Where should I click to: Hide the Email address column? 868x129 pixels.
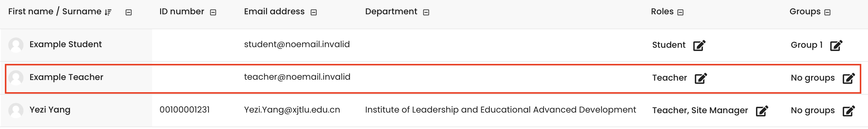pos(314,12)
